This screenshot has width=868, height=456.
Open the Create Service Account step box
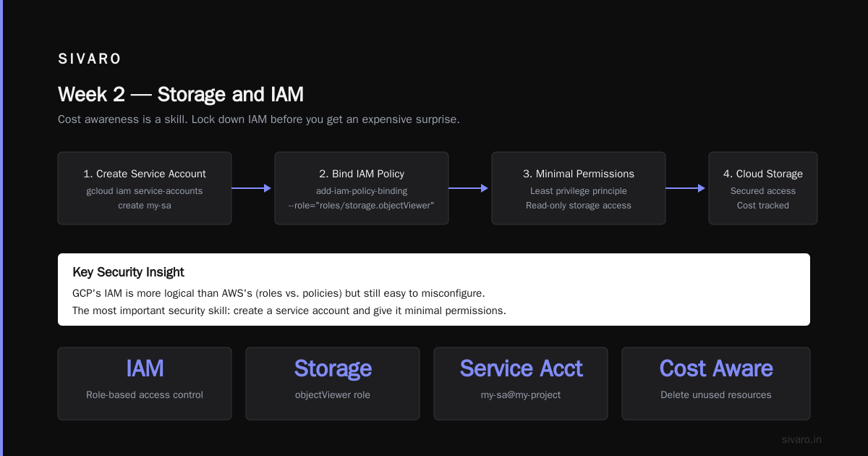(x=145, y=188)
